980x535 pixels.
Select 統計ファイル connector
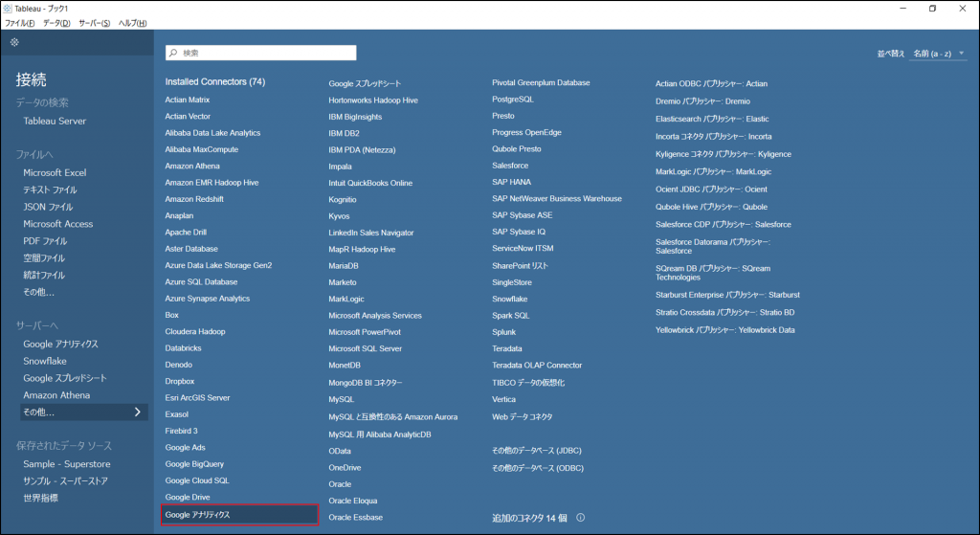(x=44, y=275)
